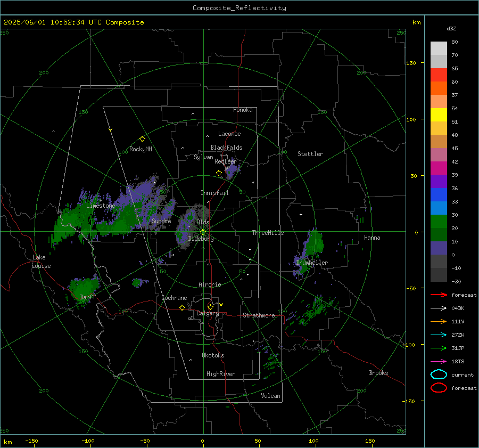Select the red swatch in dBZ legend
479x448 pixels.
439,75
